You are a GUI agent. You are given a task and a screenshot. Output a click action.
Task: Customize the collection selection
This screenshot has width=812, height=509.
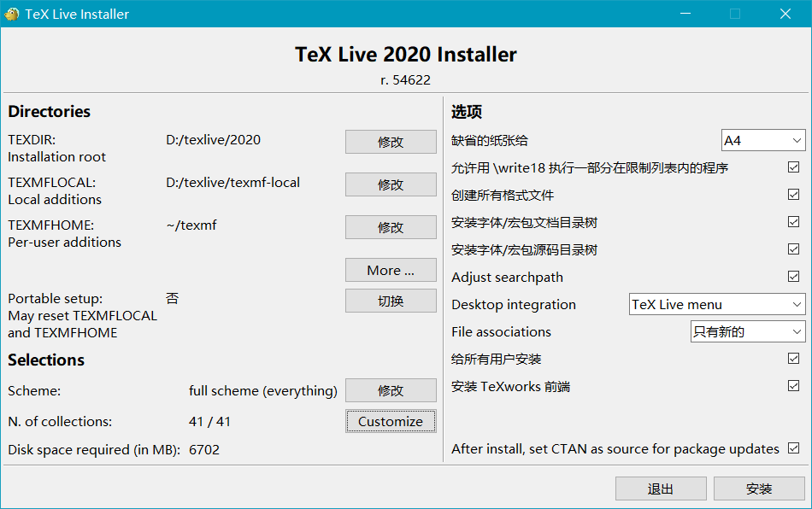pos(391,421)
